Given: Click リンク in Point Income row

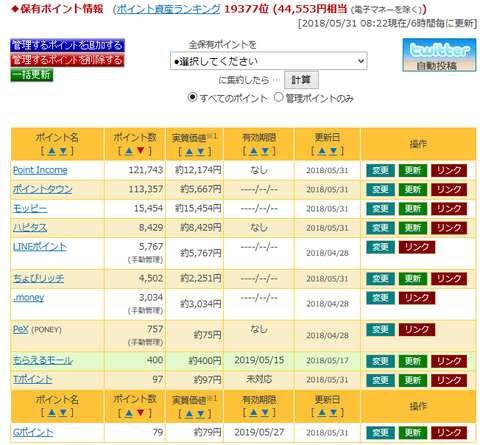Looking at the screenshot, I should point(449,170).
